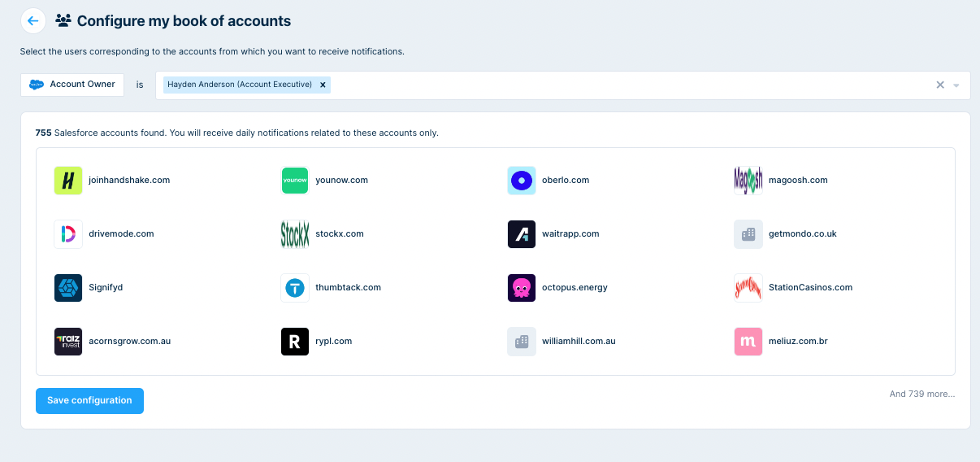Viewport: 980px width, 462px height.
Task: Click the rypl.com account name
Action: pyautogui.click(x=334, y=342)
